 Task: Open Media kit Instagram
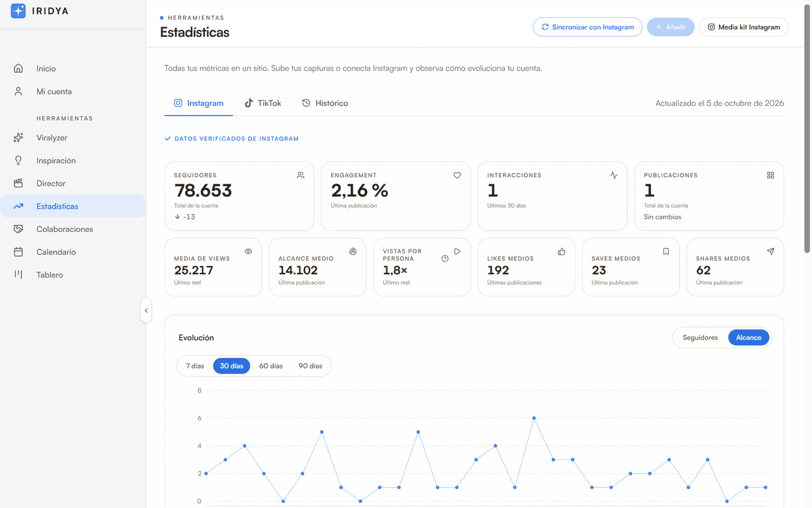(x=743, y=27)
